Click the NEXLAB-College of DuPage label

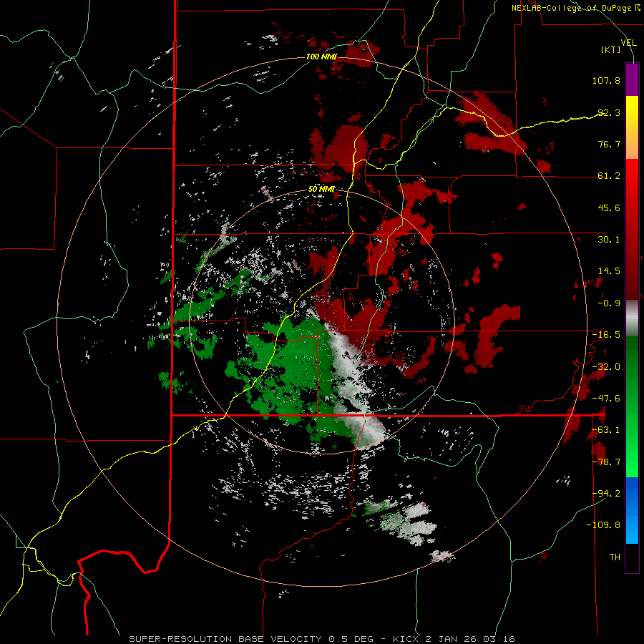[x=571, y=8]
